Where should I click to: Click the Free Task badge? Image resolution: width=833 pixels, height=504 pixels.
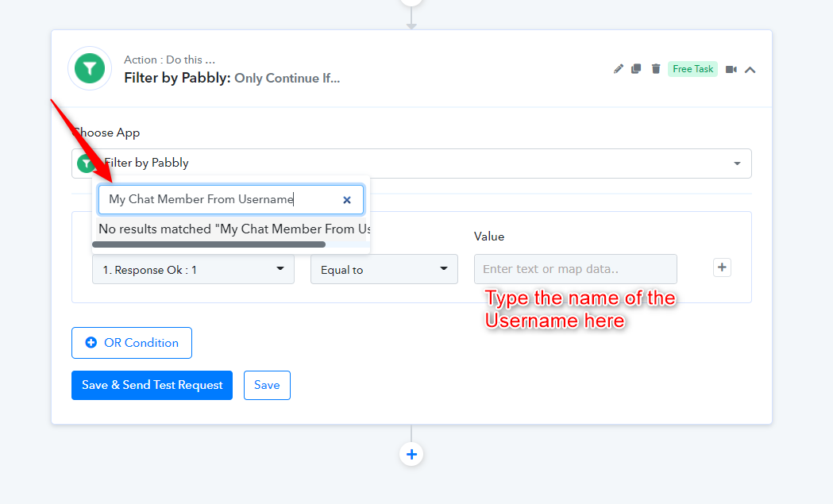point(692,69)
